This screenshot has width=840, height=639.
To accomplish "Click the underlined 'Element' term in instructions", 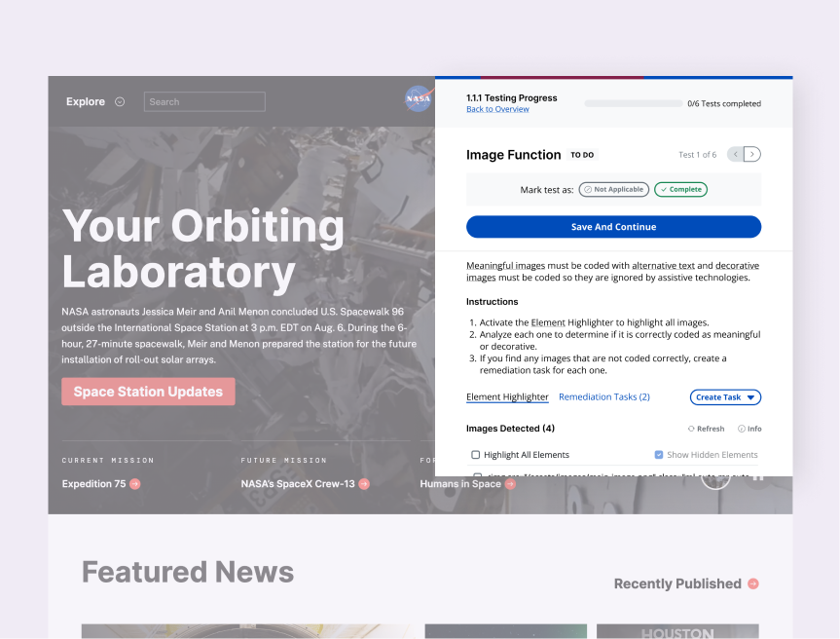I will 547,322.
